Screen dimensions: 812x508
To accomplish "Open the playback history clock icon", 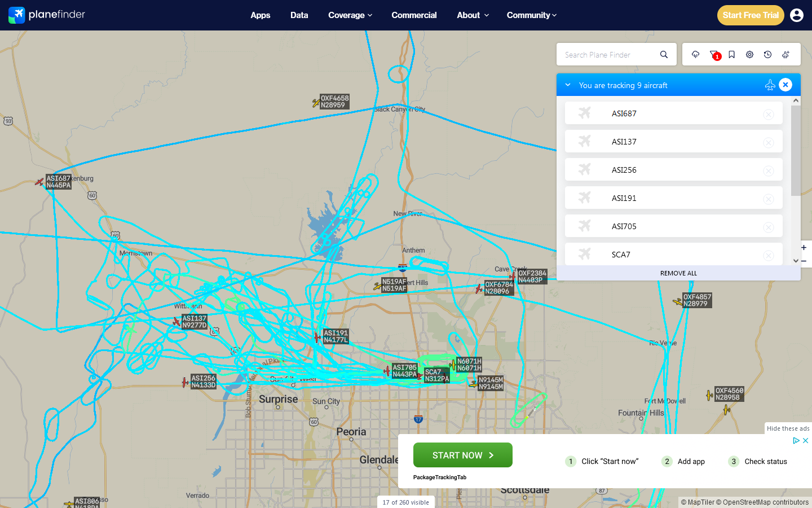I will (x=767, y=55).
